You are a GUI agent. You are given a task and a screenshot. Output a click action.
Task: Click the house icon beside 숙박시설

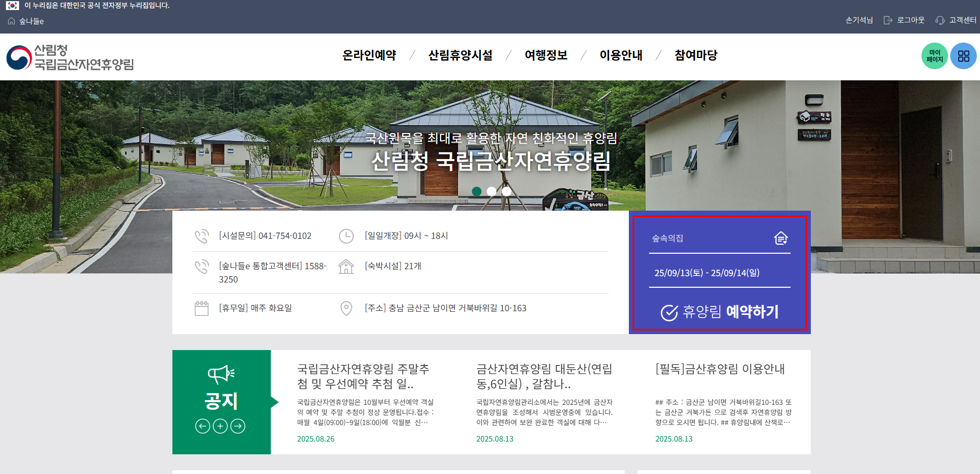click(x=346, y=267)
